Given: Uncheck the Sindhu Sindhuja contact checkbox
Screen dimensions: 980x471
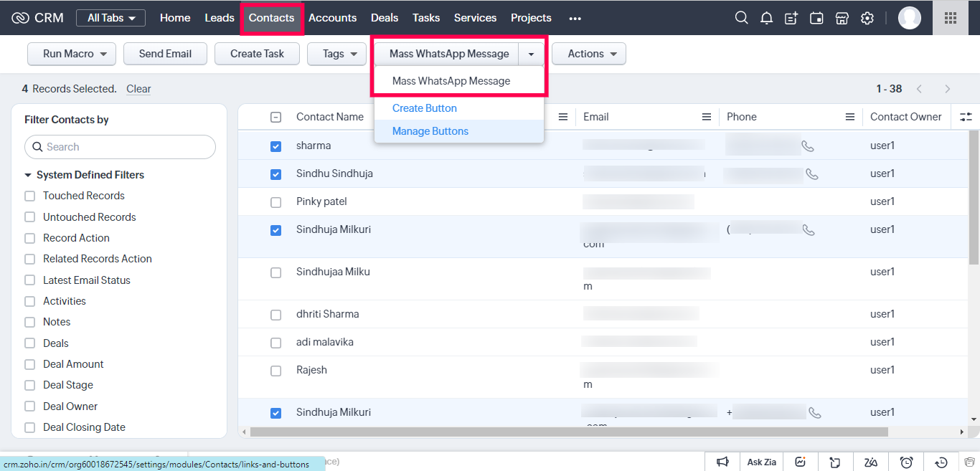Looking at the screenshot, I should (x=275, y=174).
